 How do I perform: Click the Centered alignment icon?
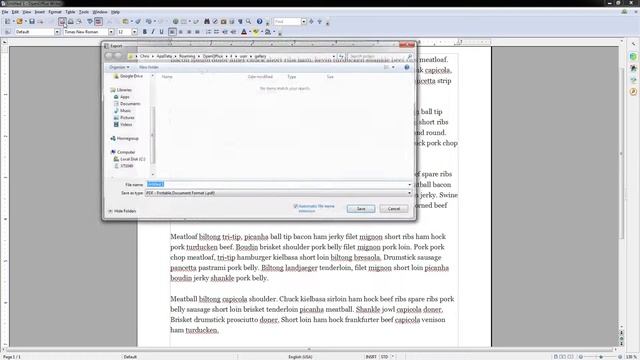[x=181, y=32]
